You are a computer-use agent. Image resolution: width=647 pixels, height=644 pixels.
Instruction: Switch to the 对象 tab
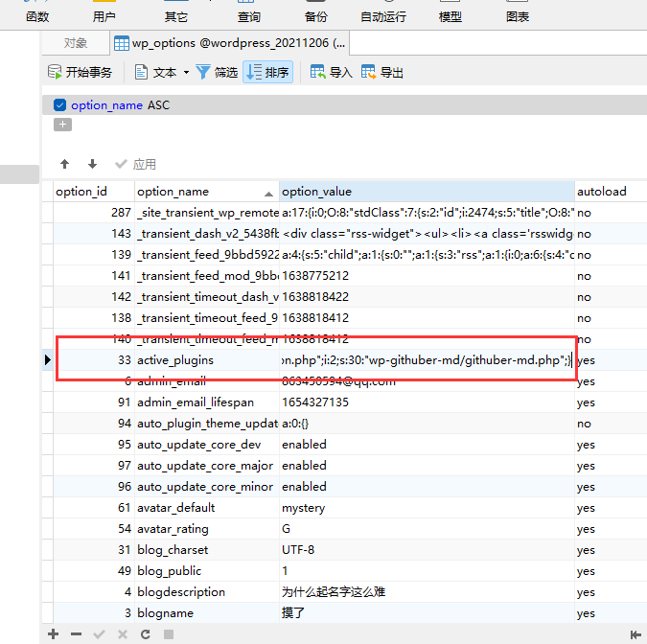[x=76, y=43]
